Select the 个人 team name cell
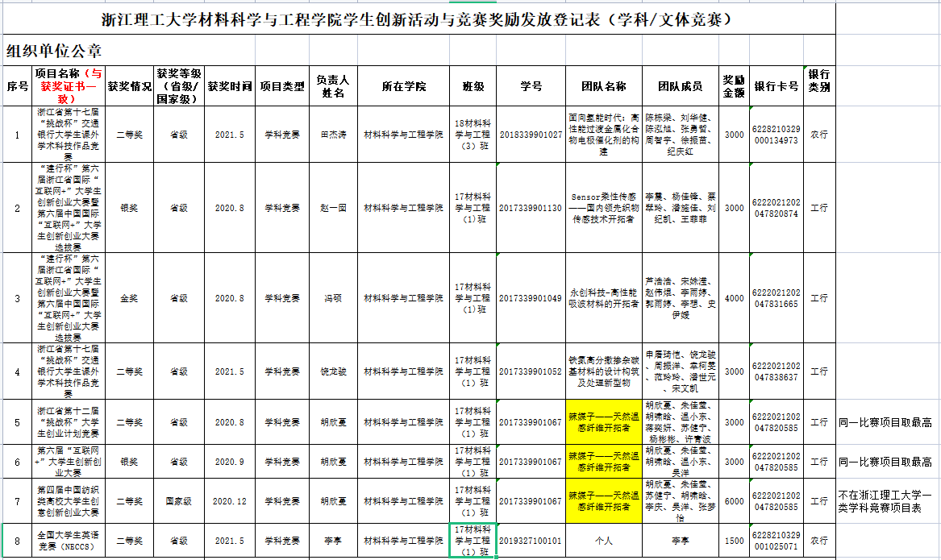 [604, 541]
